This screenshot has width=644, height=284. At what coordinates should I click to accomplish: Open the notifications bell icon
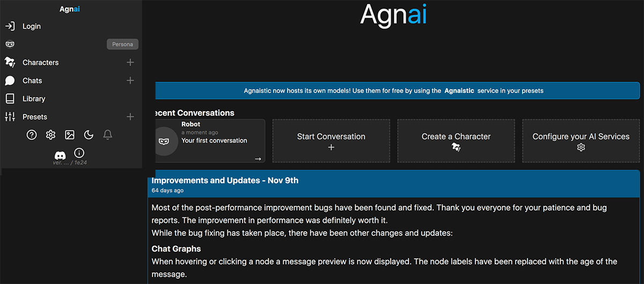[107, 135]
